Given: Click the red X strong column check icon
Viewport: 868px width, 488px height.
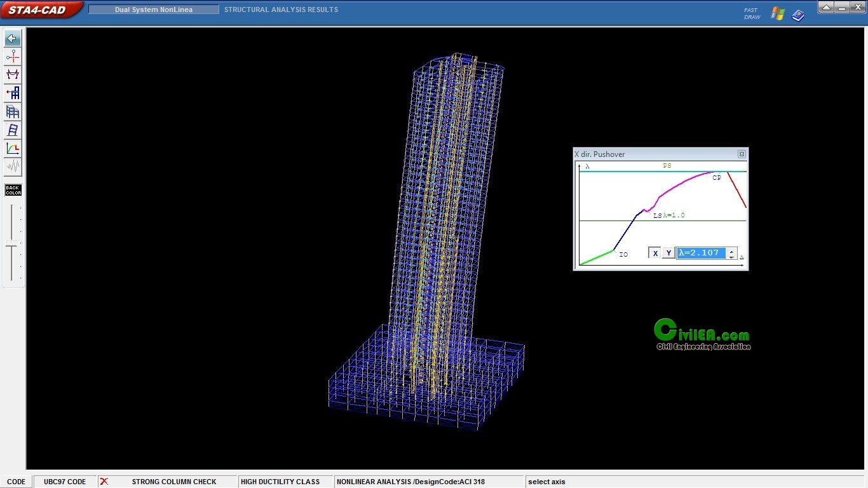Looking at the screenshot, I should point(104,482).
